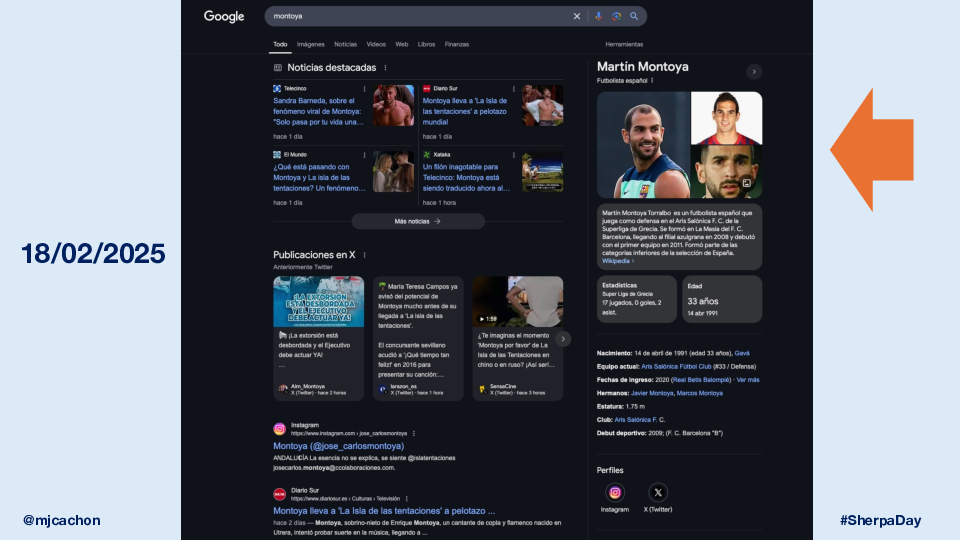
Task: Click the Instagram result favicon
Action: (x=280, y=429)
